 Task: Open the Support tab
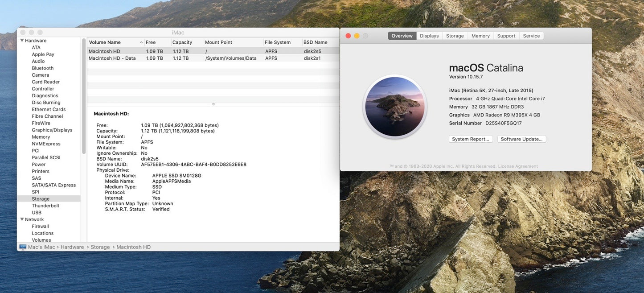coord(506,35)
